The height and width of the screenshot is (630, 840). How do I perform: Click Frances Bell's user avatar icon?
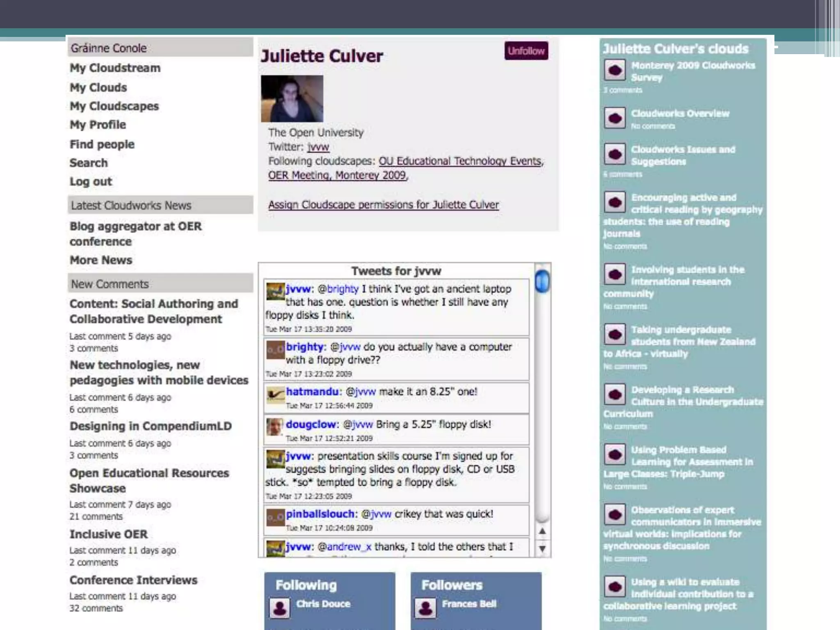point(425,608)
